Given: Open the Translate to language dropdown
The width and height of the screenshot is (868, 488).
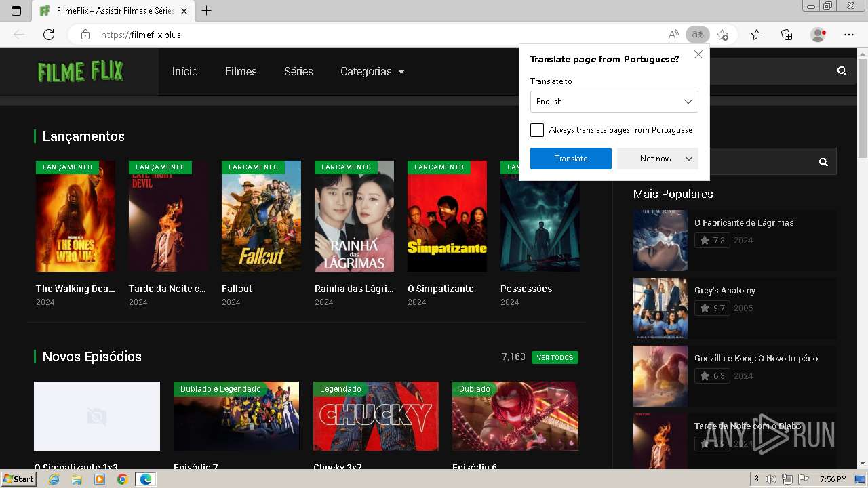Looking at the screenshot, I should (614, 102).
